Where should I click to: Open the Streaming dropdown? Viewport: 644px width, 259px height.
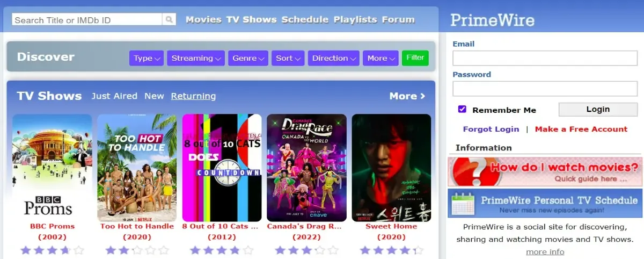pos(196,58)
